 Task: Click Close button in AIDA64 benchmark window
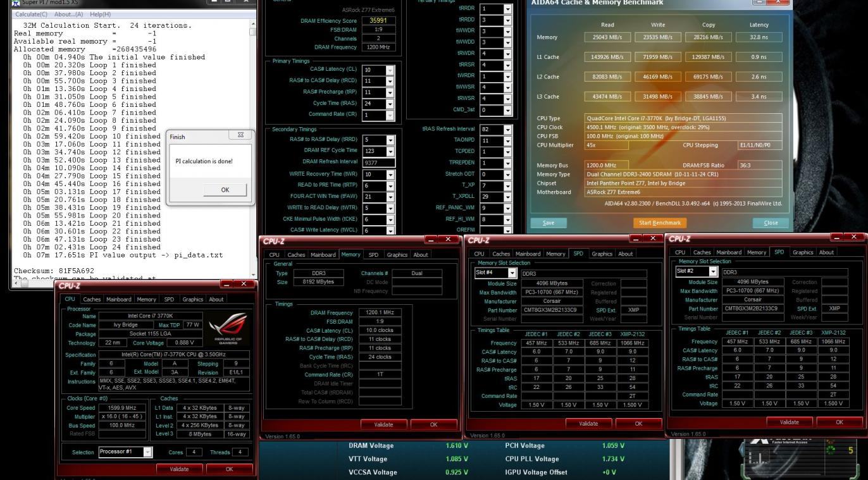click(771, 223)
